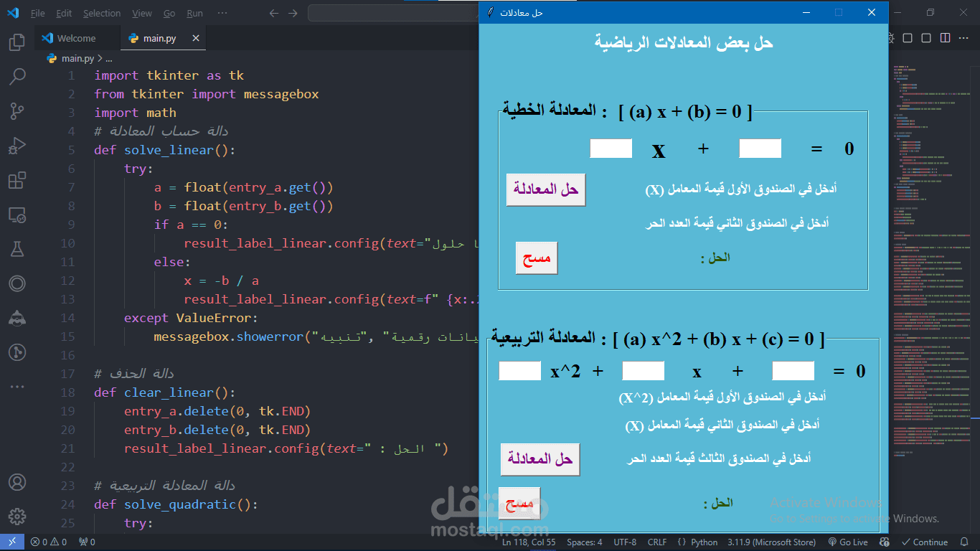This screenshot has height=551, width=980.
Task: Change the UTF-8 file encoding
Action: [625, 542]
